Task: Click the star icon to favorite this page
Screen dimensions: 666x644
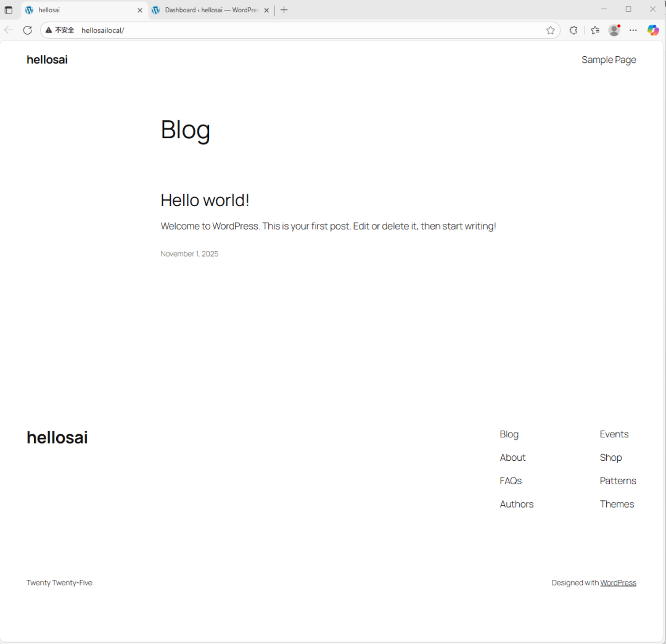Action: (550, 30)
